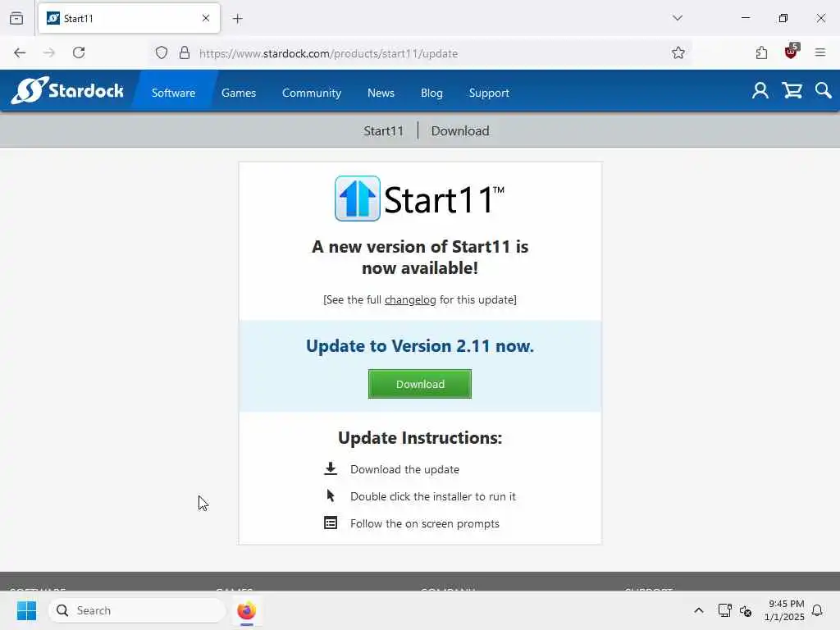
Task: Close the Start11 browser tab
Action: [206, 18]
